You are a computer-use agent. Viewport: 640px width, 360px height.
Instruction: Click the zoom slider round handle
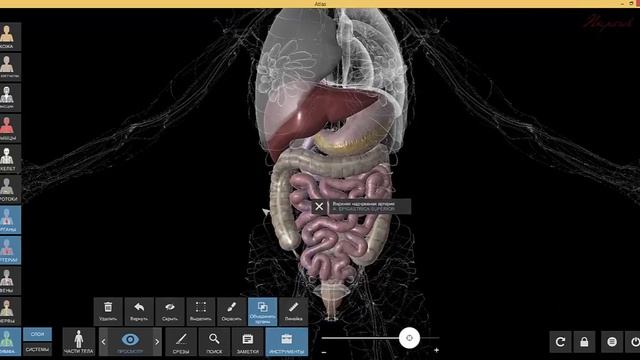tap(409, 338)
